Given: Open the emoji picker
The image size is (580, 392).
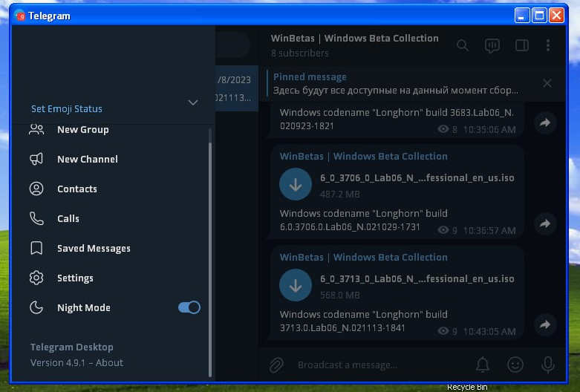Looking at the screenshot, I should tap(515, 365).
